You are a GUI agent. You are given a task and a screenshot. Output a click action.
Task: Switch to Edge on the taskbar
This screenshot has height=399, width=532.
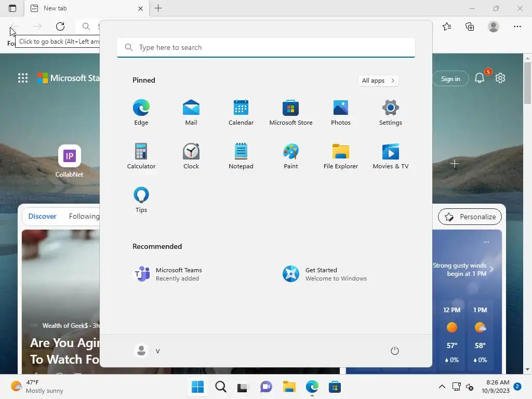coord(312,387)
